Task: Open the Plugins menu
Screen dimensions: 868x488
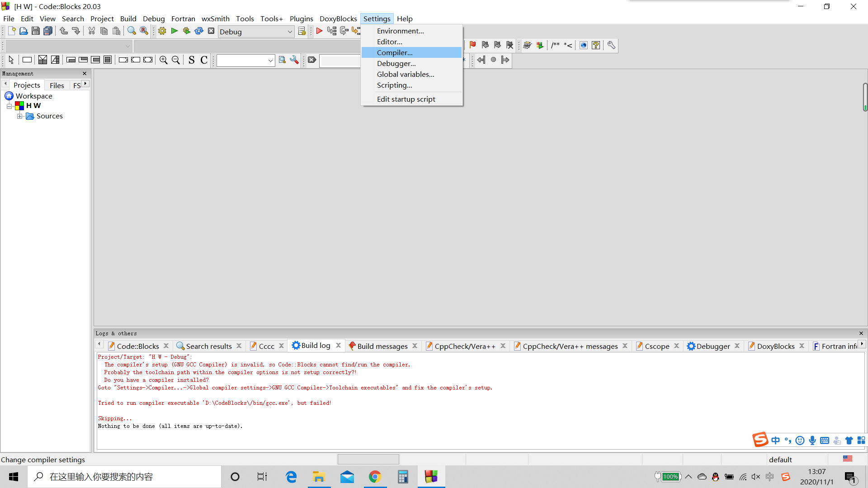Action: click(x=301, y=19)
